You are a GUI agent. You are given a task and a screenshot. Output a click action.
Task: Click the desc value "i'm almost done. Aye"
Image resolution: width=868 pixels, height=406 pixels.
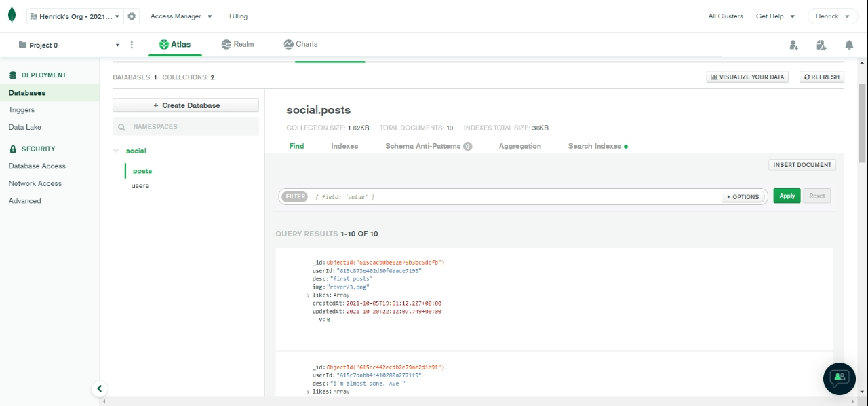tap(367, 384)
